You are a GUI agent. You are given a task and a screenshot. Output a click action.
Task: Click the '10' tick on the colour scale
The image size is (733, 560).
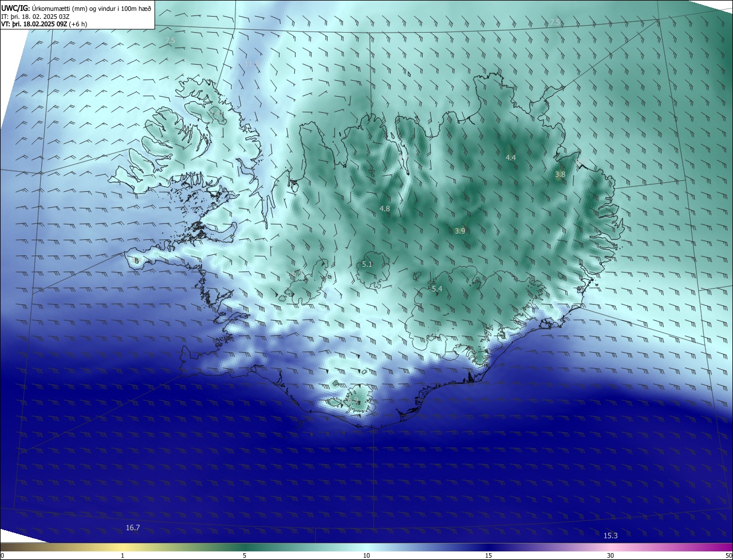click(x=366, y=555)
